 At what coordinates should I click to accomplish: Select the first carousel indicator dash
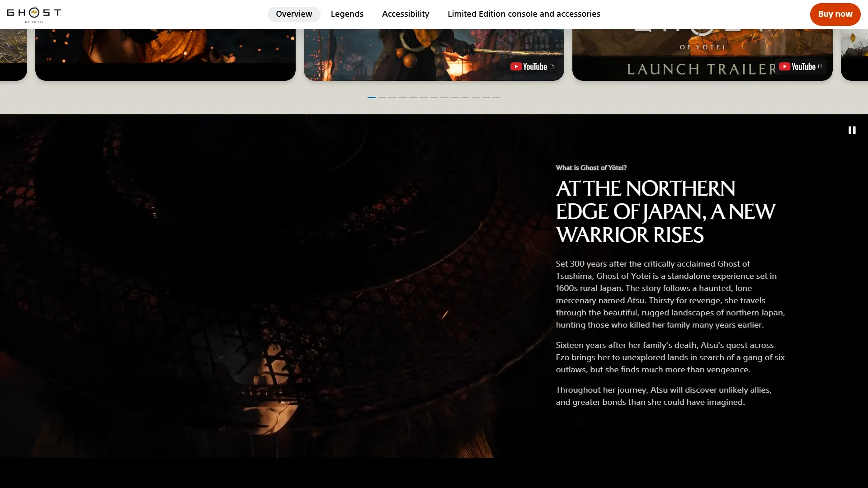[371, 98]
